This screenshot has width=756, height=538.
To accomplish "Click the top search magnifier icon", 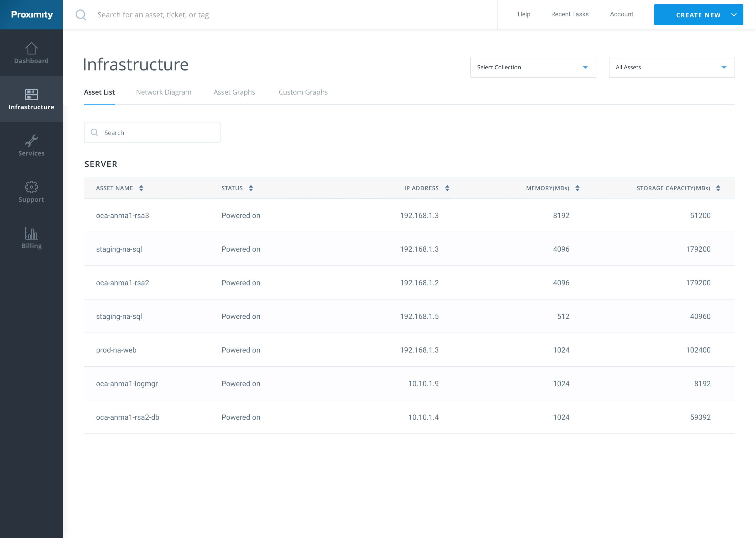I will [x=80, y=14].
